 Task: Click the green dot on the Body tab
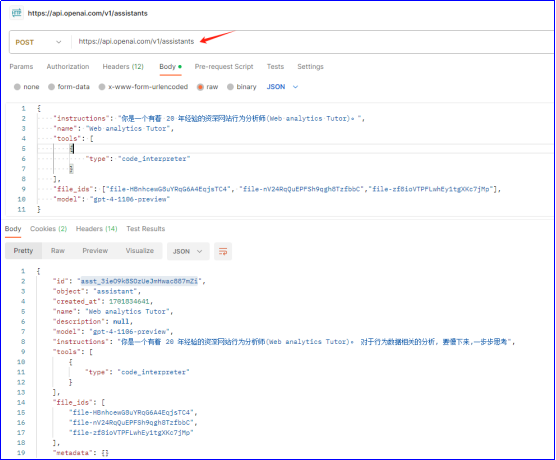(180, 67)
